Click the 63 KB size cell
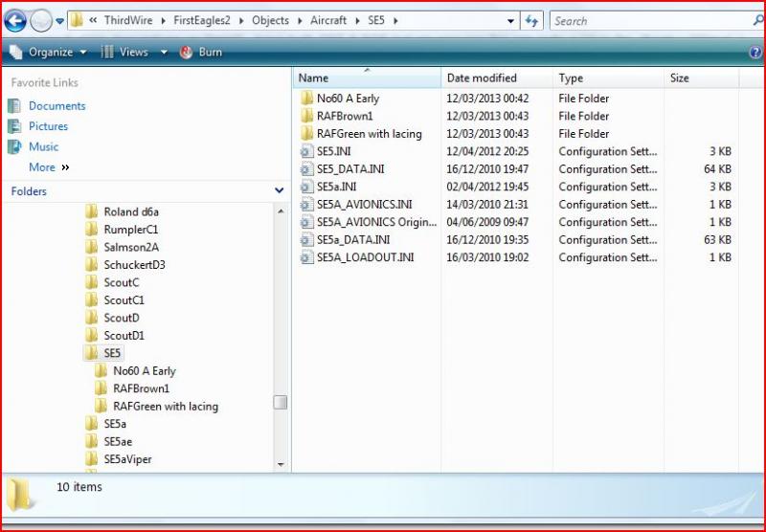 (717, 239)
